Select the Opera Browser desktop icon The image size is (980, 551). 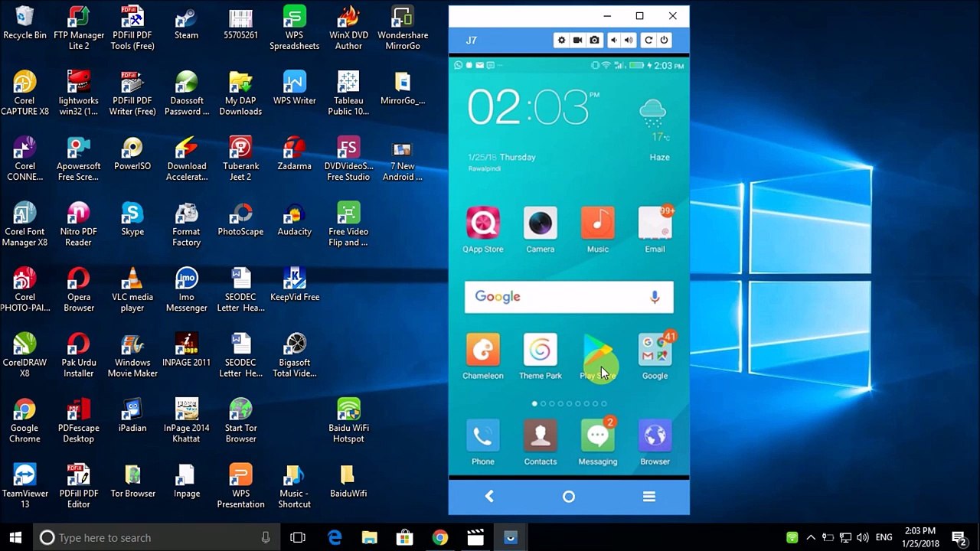pos(79,290)
